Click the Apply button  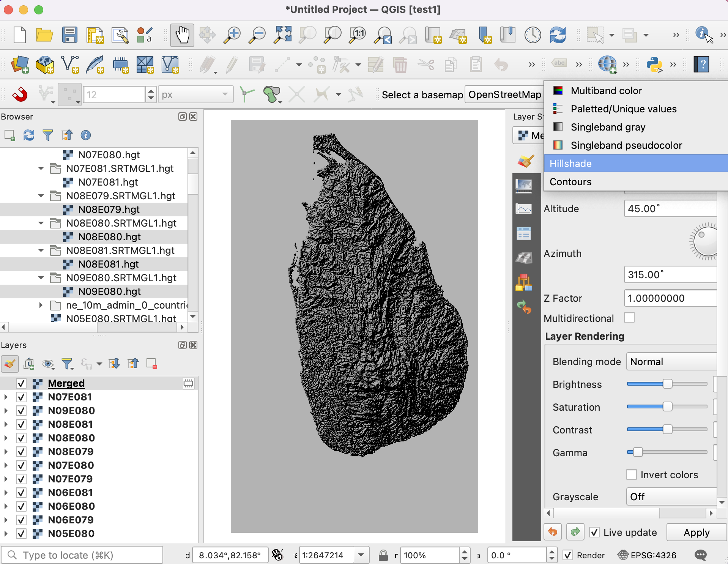696,532
